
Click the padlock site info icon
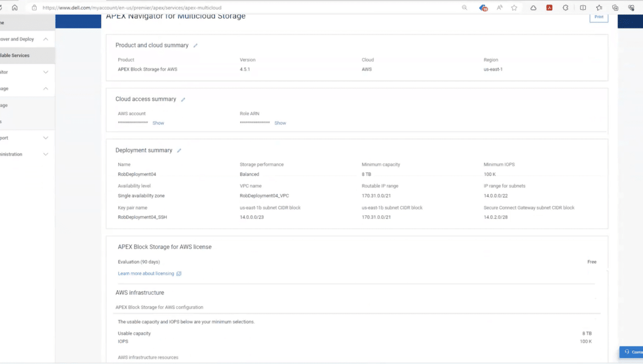35,7
